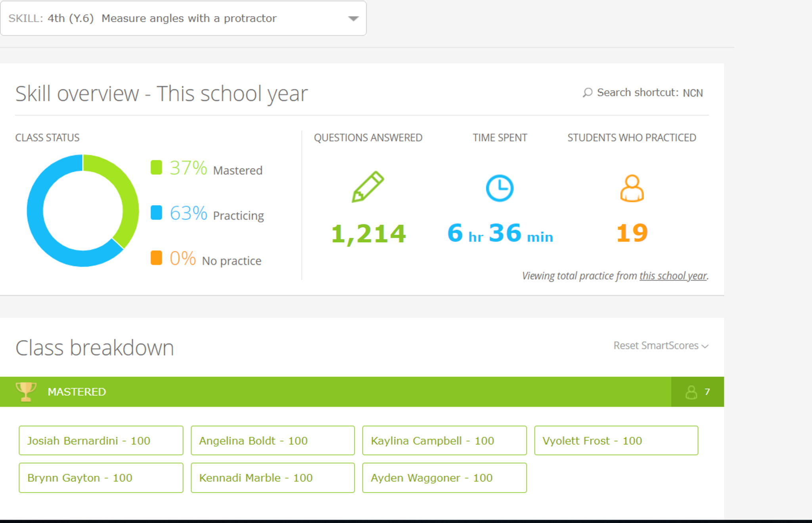Click the pencil questions answered icon

(368, 187)
